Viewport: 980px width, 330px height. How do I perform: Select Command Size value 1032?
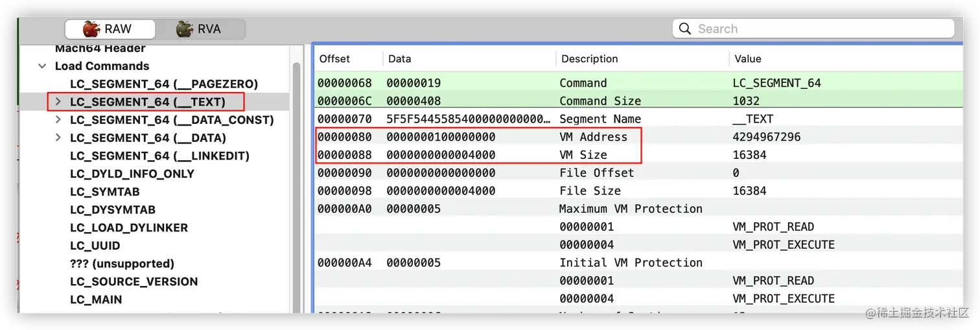tap(745, 100)
